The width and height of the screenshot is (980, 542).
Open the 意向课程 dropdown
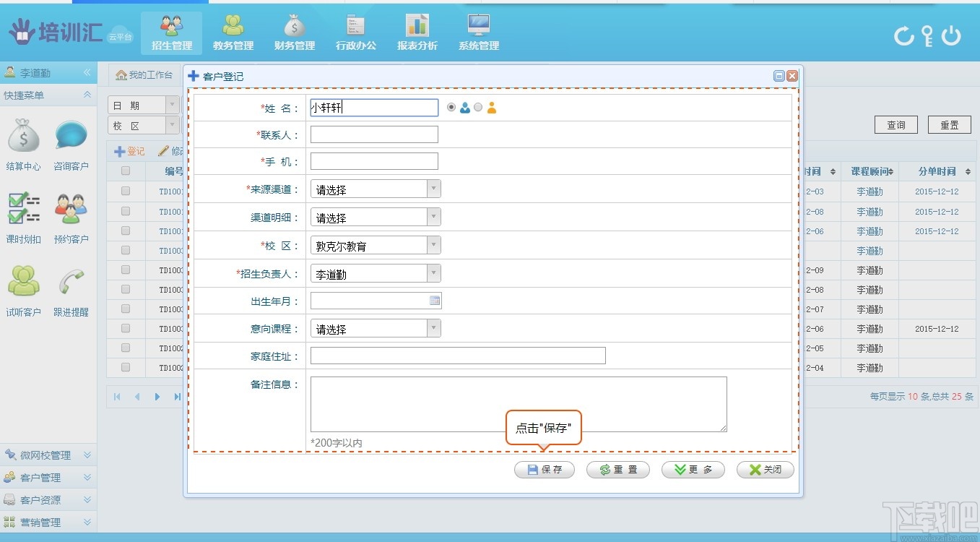point(433,328)
